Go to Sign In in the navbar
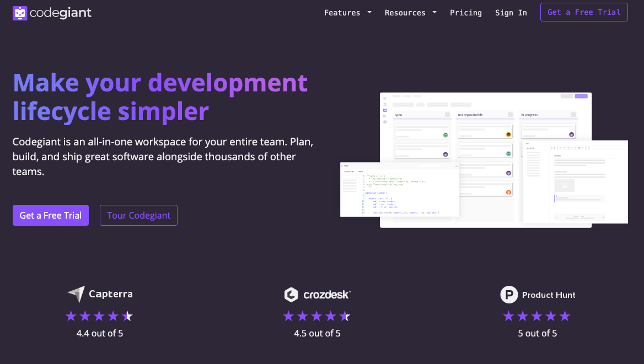The width and height of the screenshot is (644, 364). pos(511,13)
